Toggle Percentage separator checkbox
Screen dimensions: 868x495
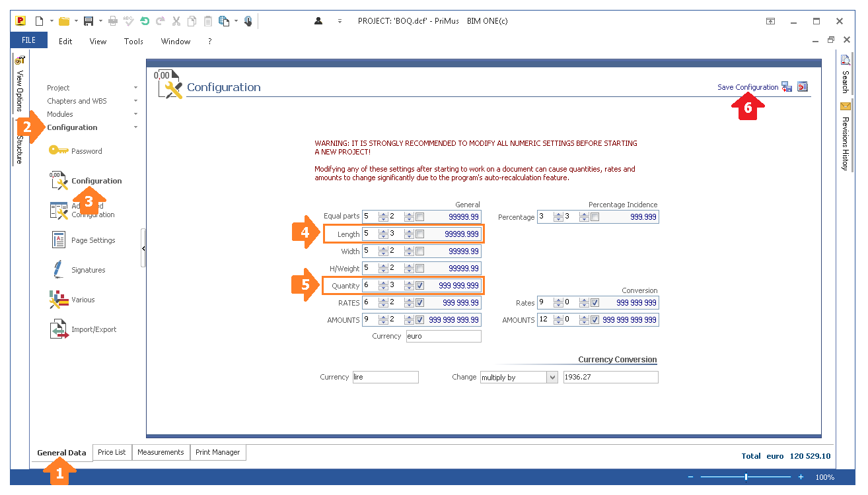tap(595, 216)
